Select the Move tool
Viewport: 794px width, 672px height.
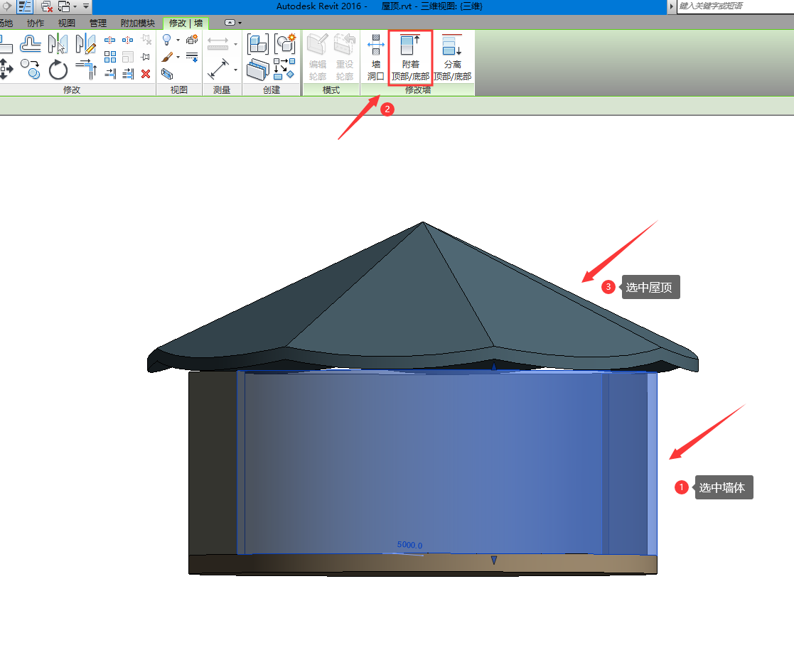(x=6, y=70)
